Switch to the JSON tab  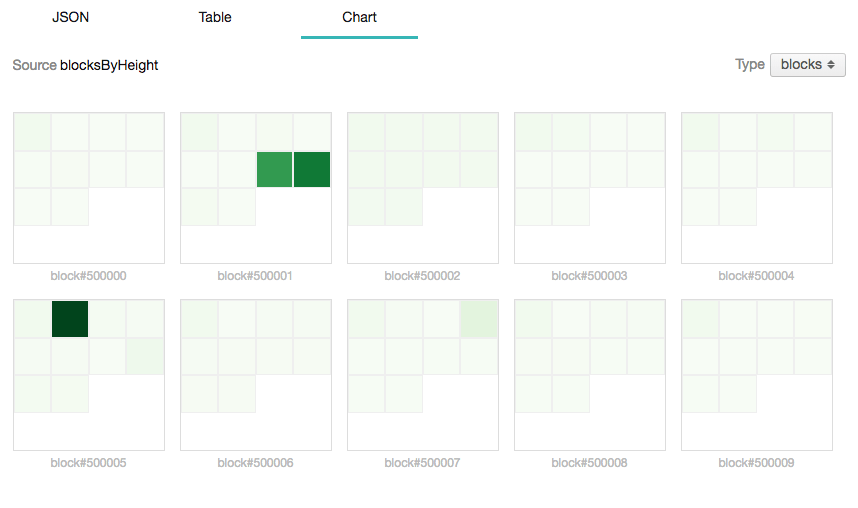[x=71, y=18]
